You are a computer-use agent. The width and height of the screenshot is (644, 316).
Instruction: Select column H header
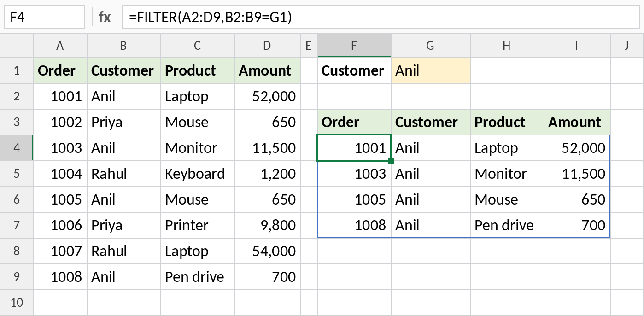(x=507, y=45)
